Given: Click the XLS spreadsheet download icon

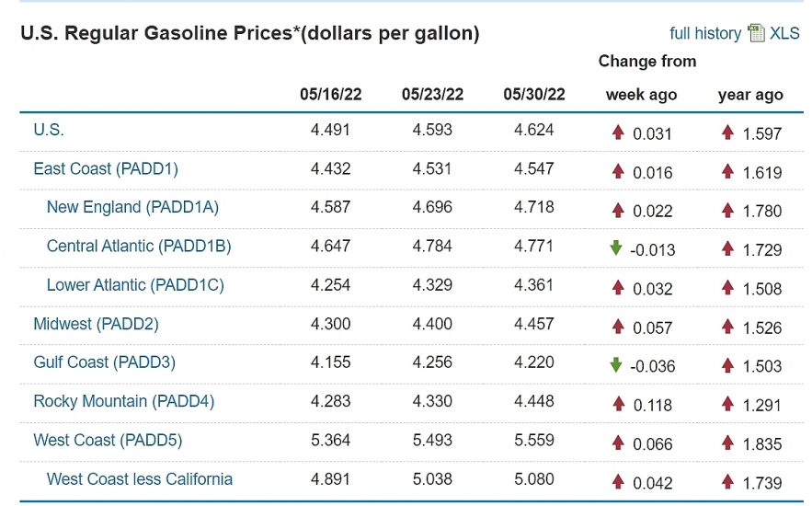Looking at the screenshot, I should point(756,33).
